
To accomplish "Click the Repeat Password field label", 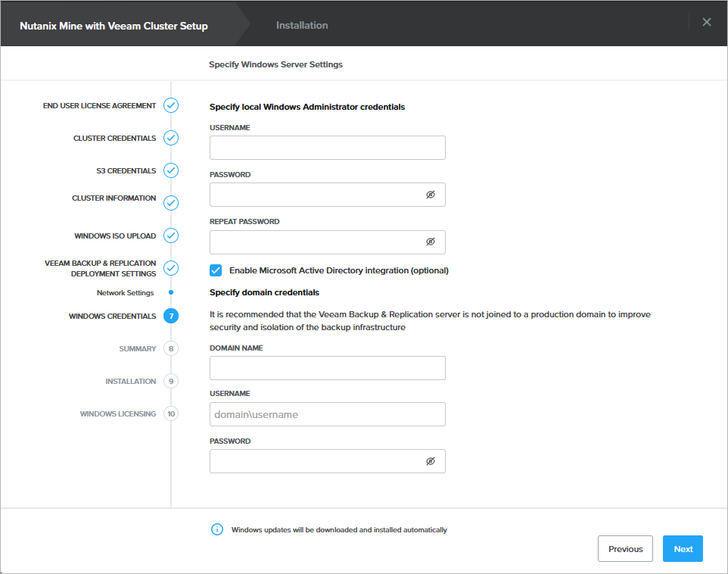I will point(244,222).
